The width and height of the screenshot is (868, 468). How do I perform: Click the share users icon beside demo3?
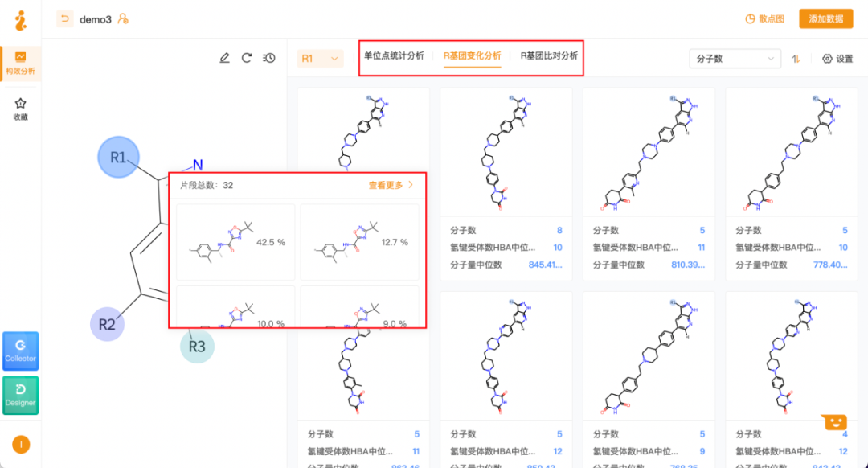123,19
